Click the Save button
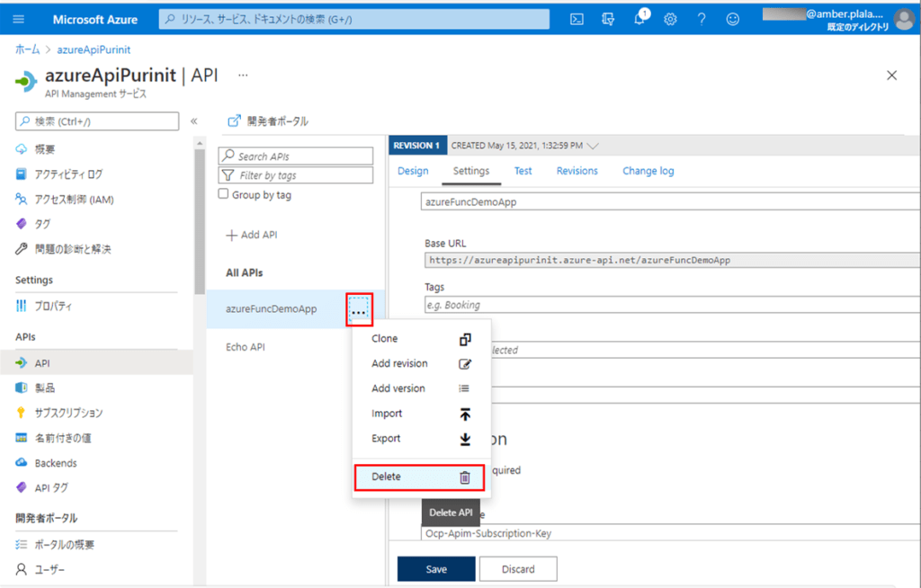This screenshot has width=921, height=588. click(435, 568)
